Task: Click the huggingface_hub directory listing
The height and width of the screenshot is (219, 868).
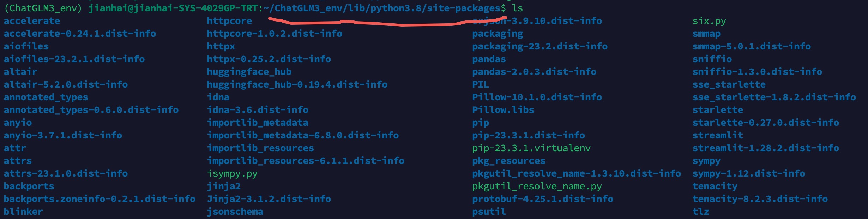Action: [x=249, y=72]
